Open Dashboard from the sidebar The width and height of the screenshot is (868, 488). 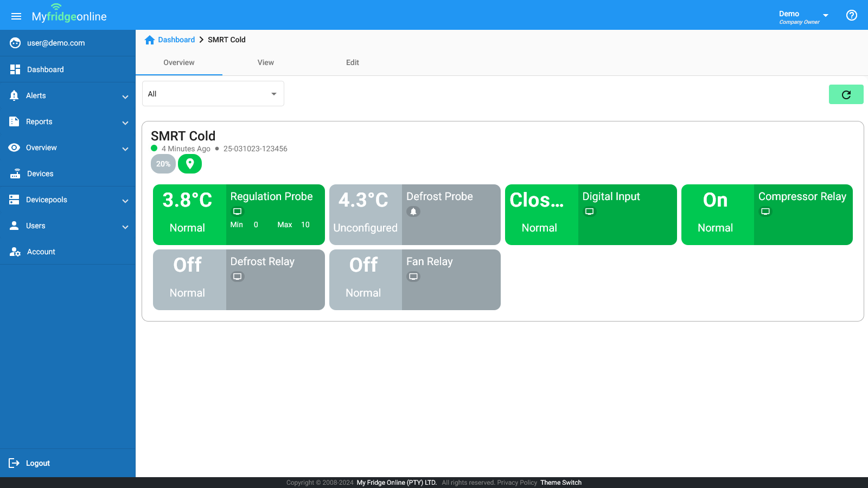click(68, 69)
